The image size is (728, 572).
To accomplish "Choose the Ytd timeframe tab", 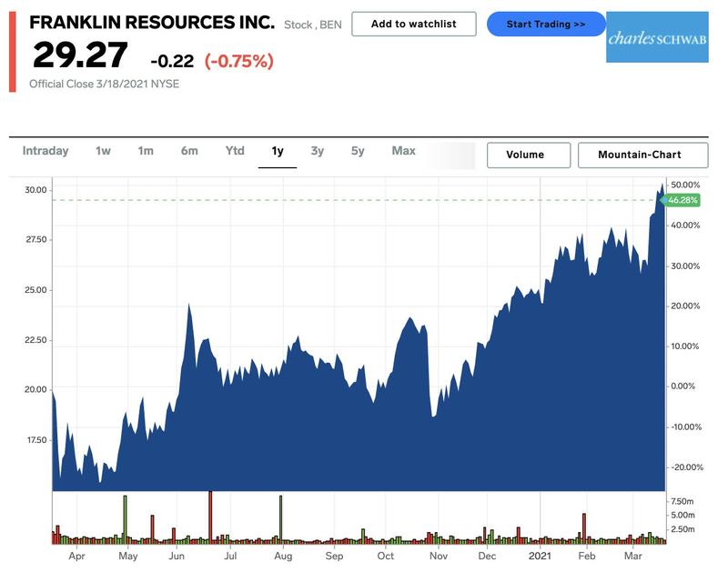I will pyautogui.click(x=235, y=151).
